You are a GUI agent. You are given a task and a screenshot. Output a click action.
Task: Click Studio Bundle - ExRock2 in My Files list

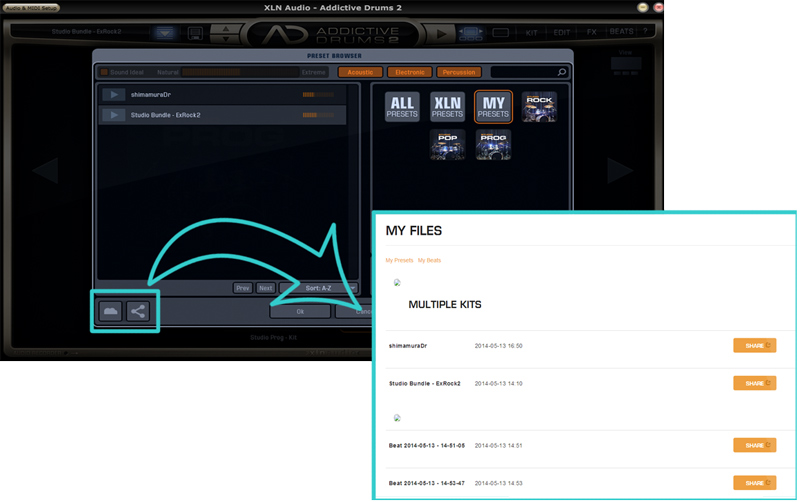tap(424, 384)
